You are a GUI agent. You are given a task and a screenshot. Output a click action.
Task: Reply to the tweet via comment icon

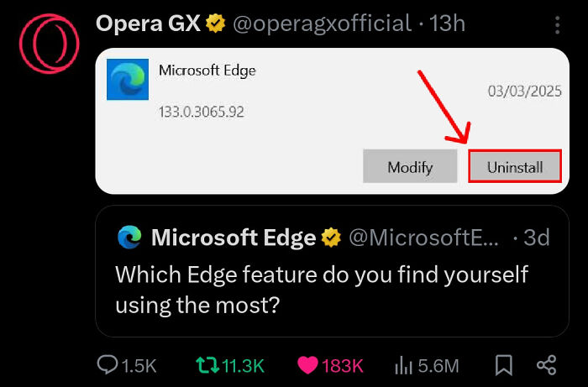pos(108,365)
